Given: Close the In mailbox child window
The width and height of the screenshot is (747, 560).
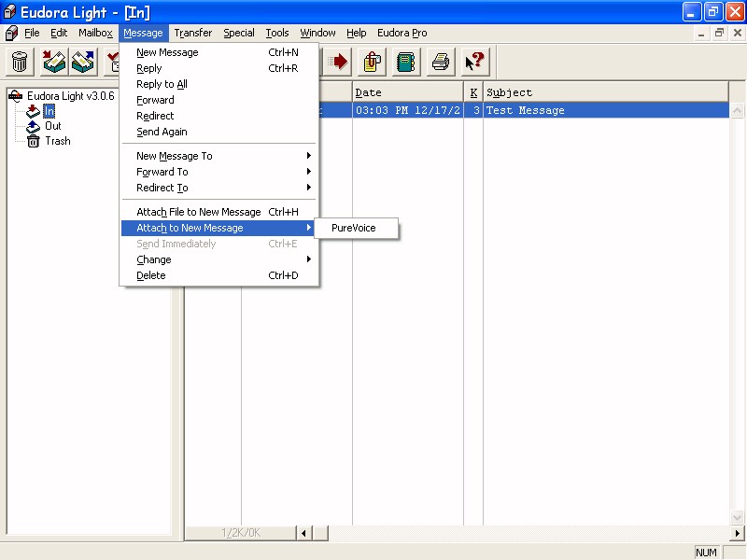Looking at the screenshot, I should coord(737,34).
